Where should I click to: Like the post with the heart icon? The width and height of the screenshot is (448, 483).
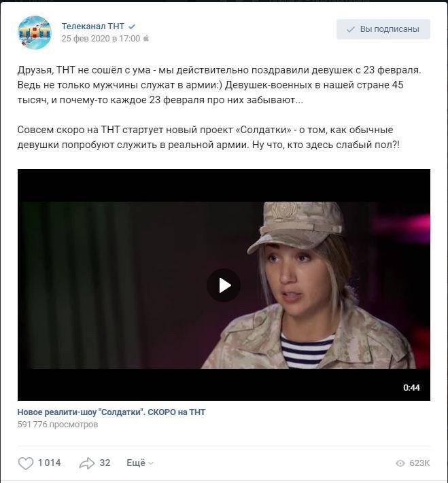click(x=26, y=463)
